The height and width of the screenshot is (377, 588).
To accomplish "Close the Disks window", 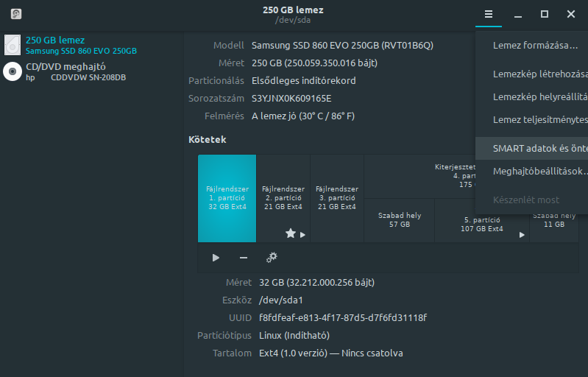I will 571,14.
